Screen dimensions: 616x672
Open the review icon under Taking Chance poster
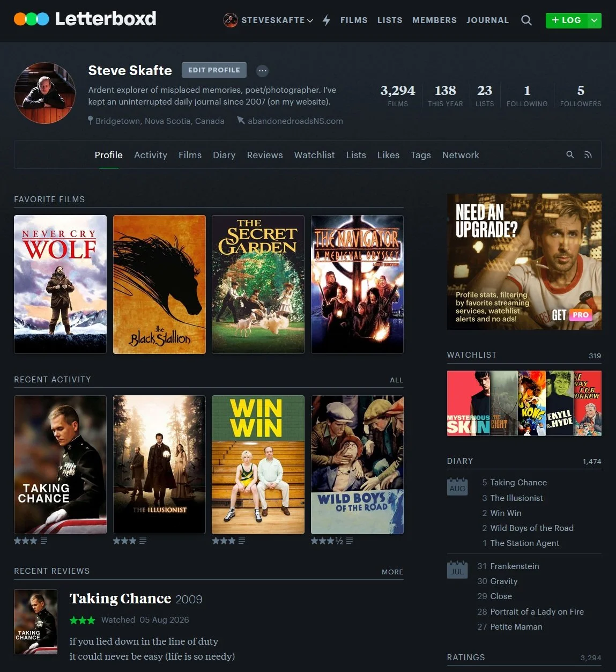pos(44,541)
